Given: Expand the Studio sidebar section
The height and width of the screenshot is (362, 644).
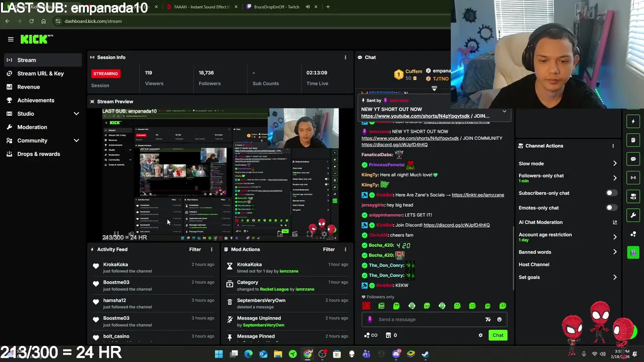Looking at the screenshot, I should [76, 114].
